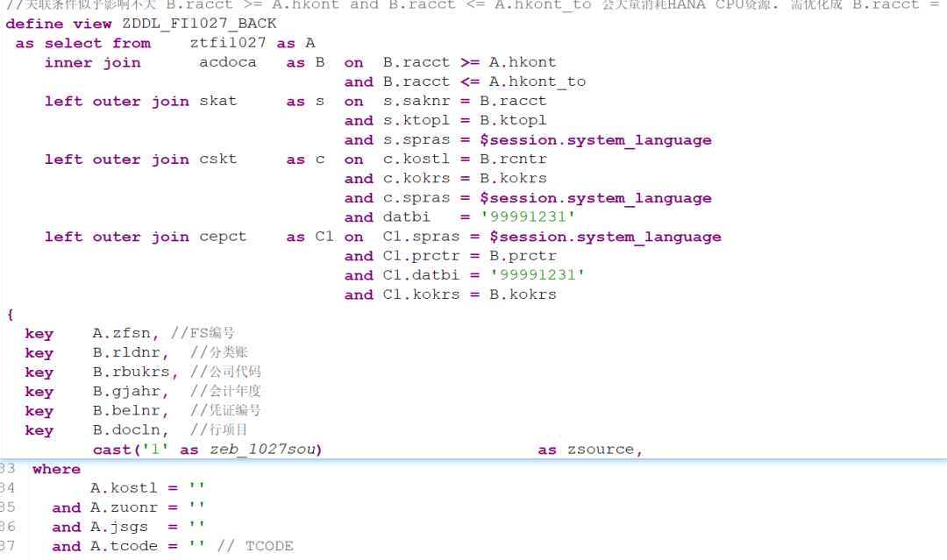Click B.rcntr in the cskt join
The height and width of the screenshot is (560, 947).
pyautogui.click(x=513, y=159)
